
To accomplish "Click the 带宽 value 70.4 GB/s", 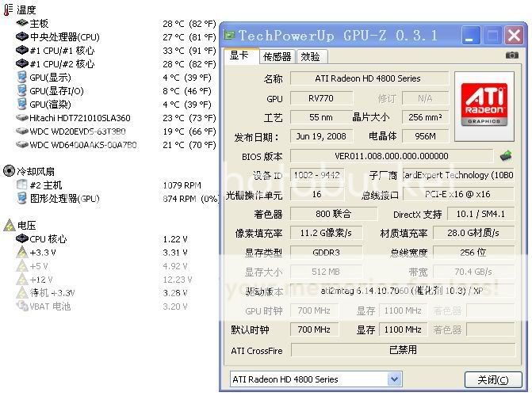I will click(473, 272).
